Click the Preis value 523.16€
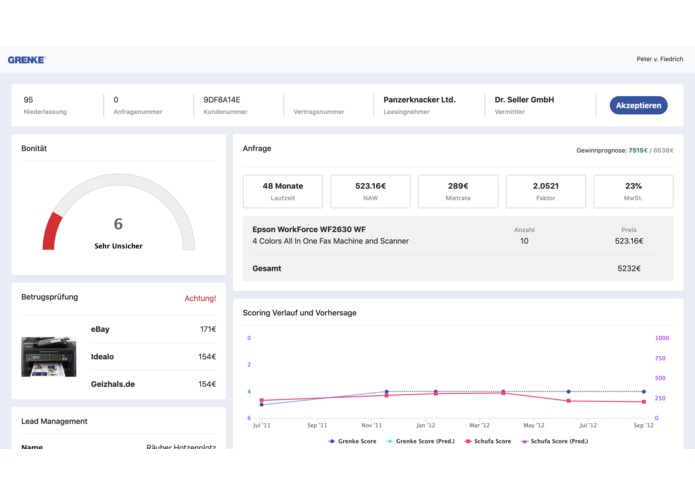695x494 pixels. (x=629, y=241)
